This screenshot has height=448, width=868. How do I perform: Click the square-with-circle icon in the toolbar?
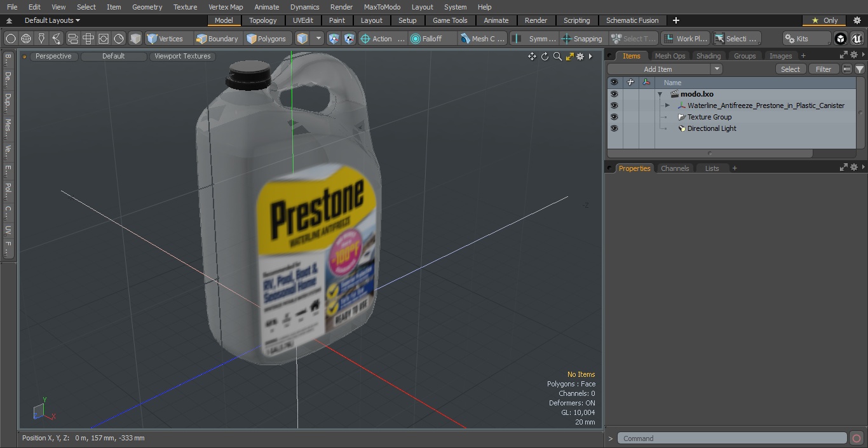click(x=103, y=39)
